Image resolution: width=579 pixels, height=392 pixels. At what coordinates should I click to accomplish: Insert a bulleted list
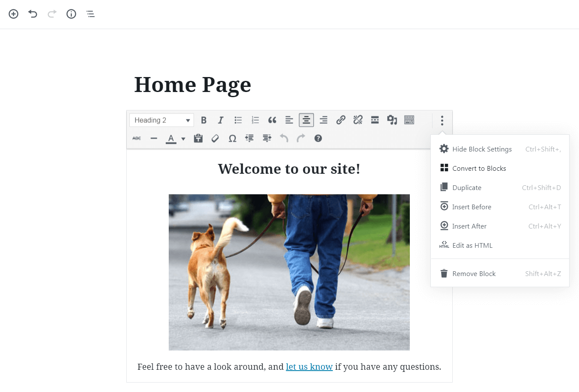coord(238,120)
